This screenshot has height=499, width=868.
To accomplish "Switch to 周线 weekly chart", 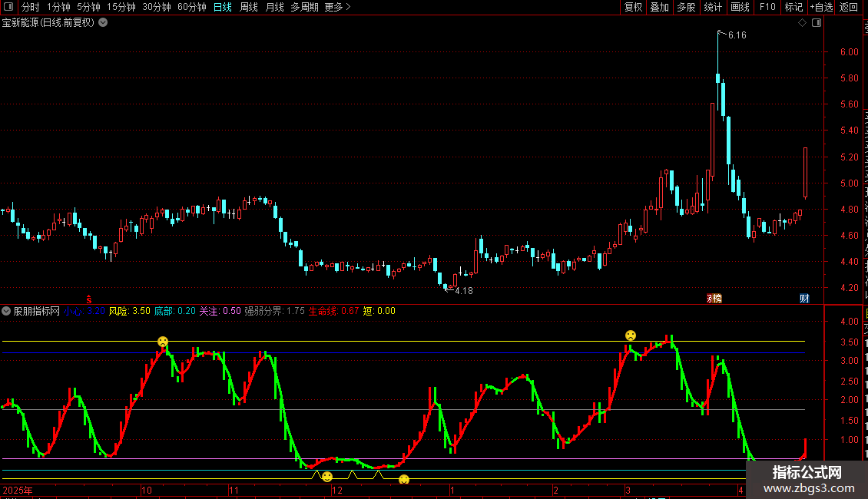I will click(249, 7).
